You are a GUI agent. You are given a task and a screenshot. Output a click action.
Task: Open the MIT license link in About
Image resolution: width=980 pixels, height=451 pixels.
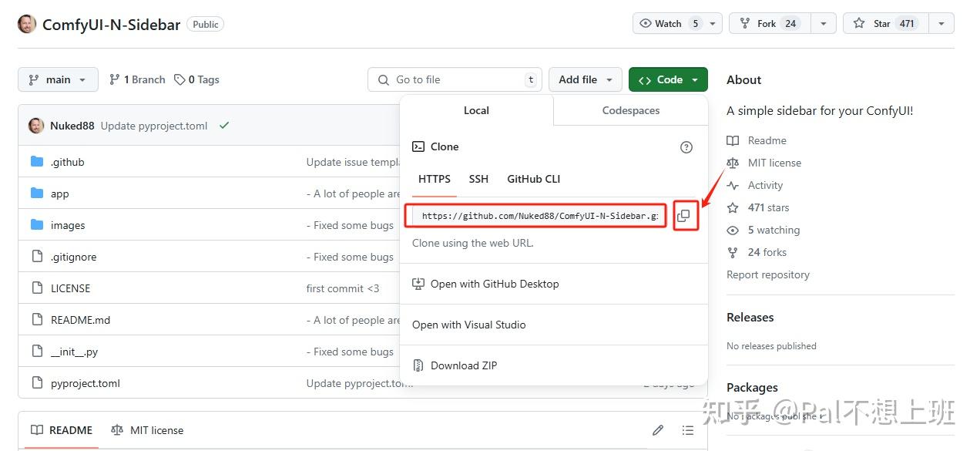pos(774,163)
